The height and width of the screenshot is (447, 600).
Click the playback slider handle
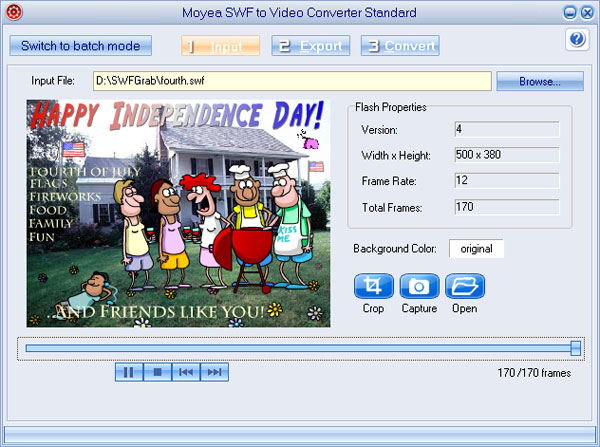[x=576, y=348]
